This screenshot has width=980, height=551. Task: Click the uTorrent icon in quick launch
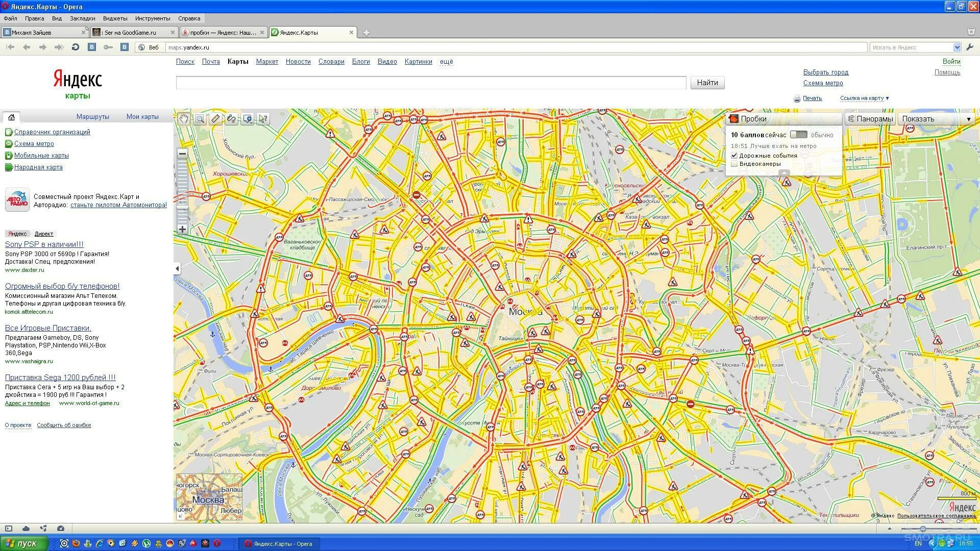tap(146, 543)
